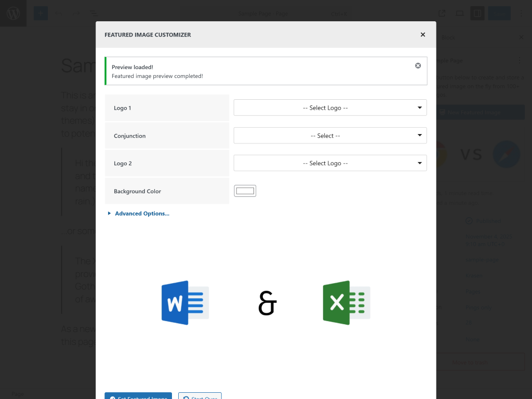Dismiss the Preview loaded notification
The image size is (532, 399).
[x=418, y=65]
